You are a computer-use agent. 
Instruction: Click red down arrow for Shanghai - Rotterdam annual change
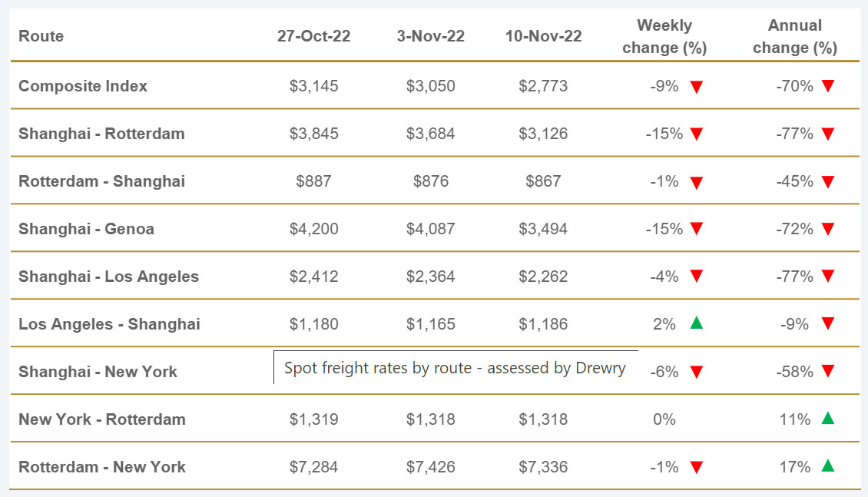pos(827,134)
